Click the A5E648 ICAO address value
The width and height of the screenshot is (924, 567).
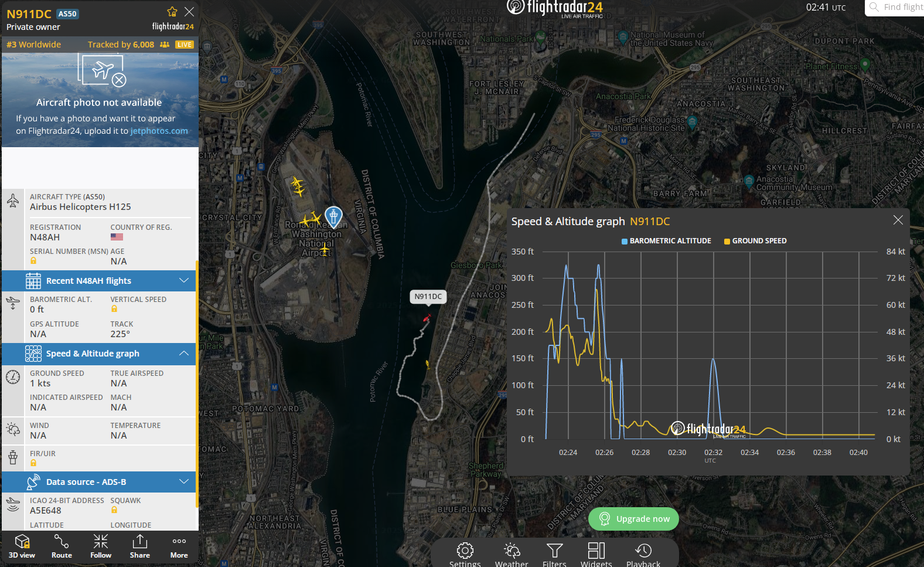[46, 511]
